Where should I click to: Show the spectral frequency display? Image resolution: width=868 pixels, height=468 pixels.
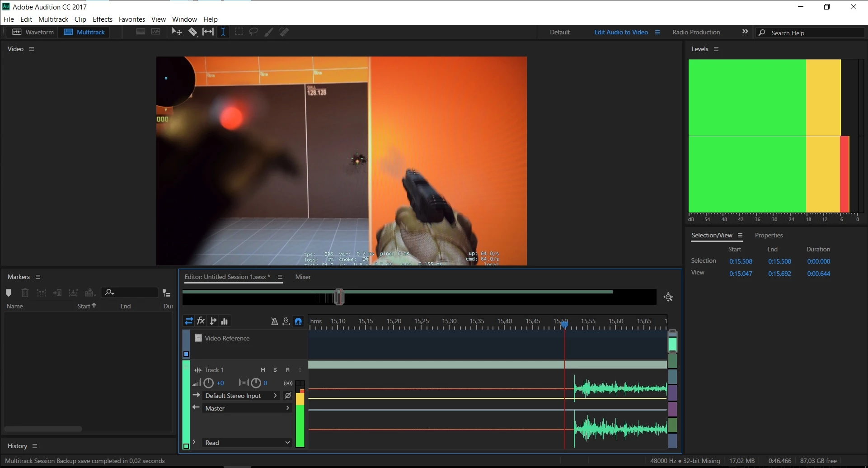[x=141, y=32]
